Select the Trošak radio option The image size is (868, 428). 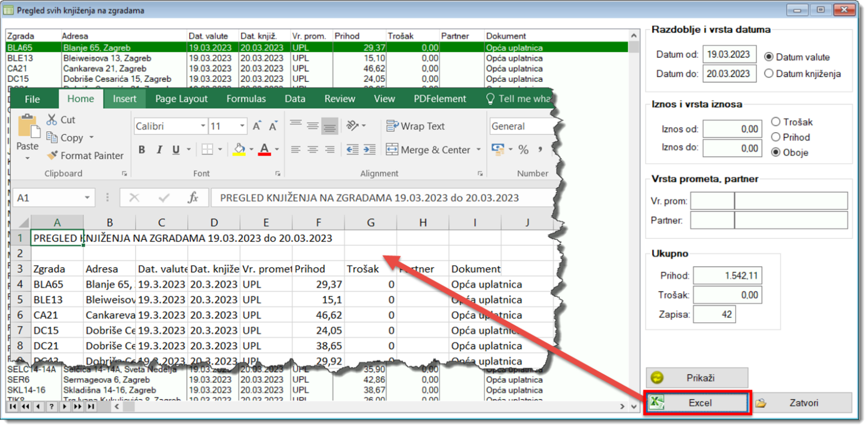coord(775,122)
